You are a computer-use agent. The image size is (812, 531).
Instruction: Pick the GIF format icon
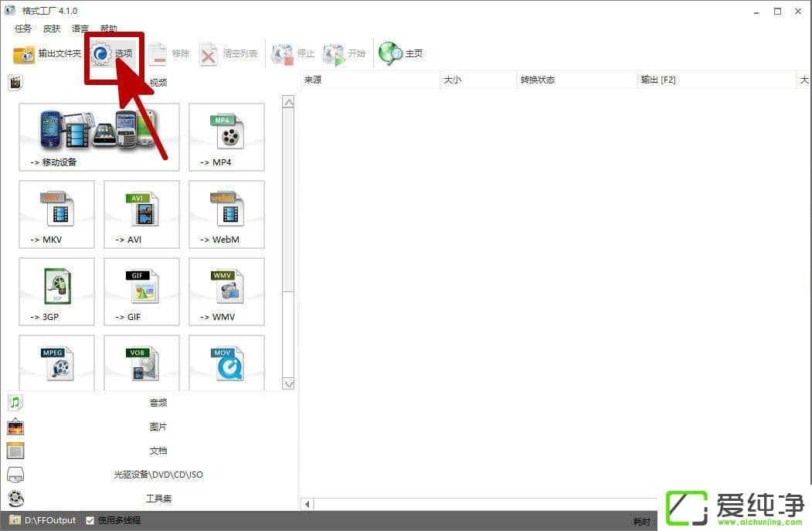pos(141,291)
